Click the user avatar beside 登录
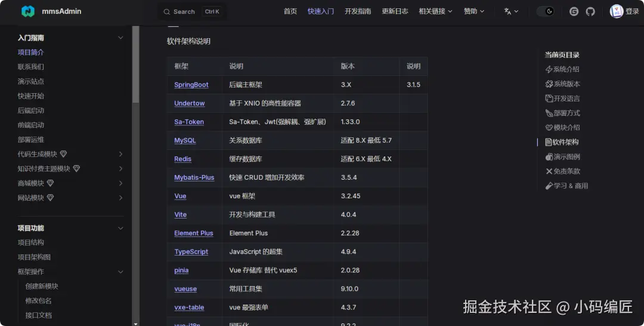 pos(616,11)
